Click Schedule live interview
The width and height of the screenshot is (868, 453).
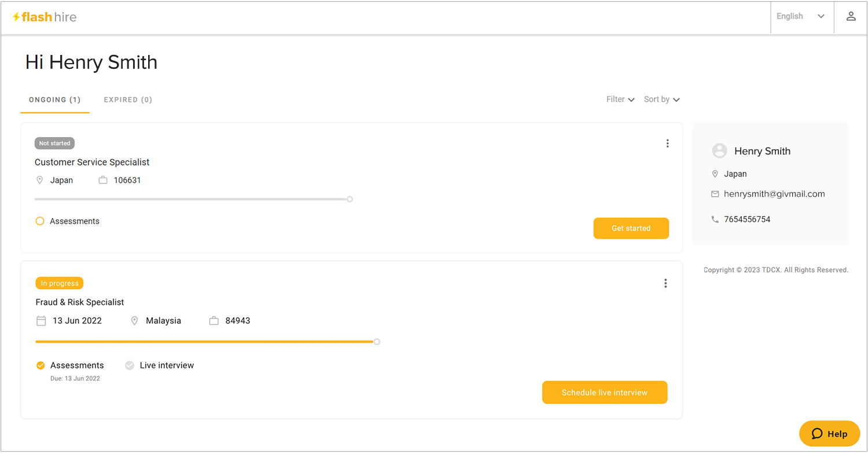(x=604, y=392)
